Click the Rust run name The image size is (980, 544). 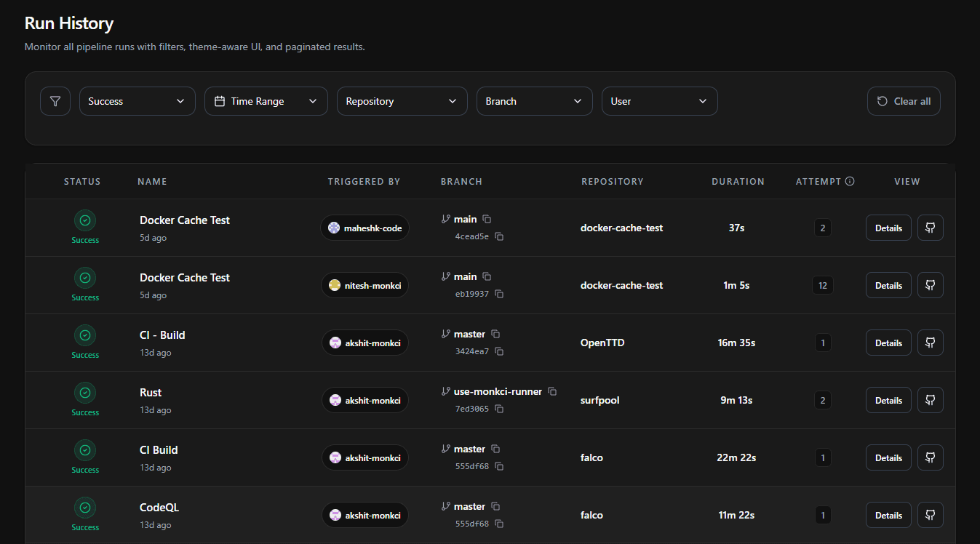click(151, 392)
